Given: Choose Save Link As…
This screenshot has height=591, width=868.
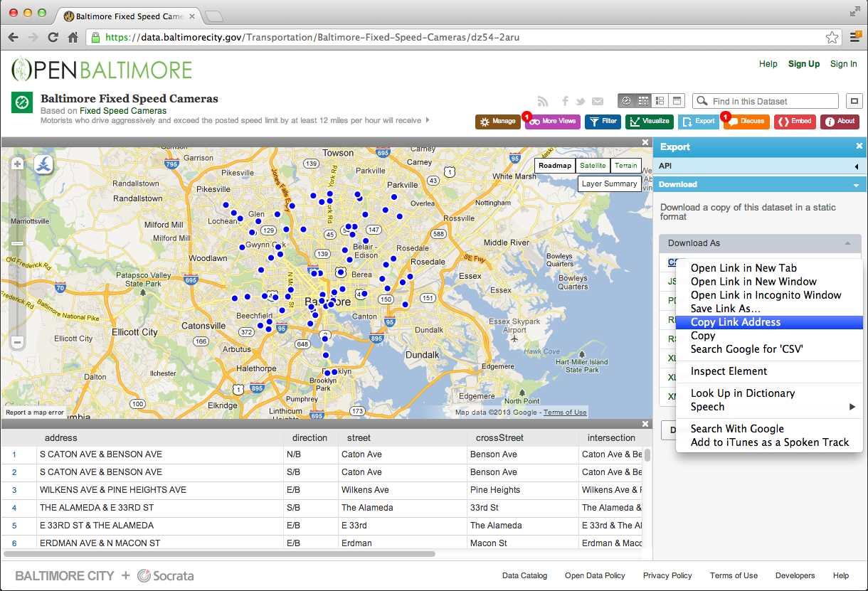Looking at the screenshot, I should 769,309.
